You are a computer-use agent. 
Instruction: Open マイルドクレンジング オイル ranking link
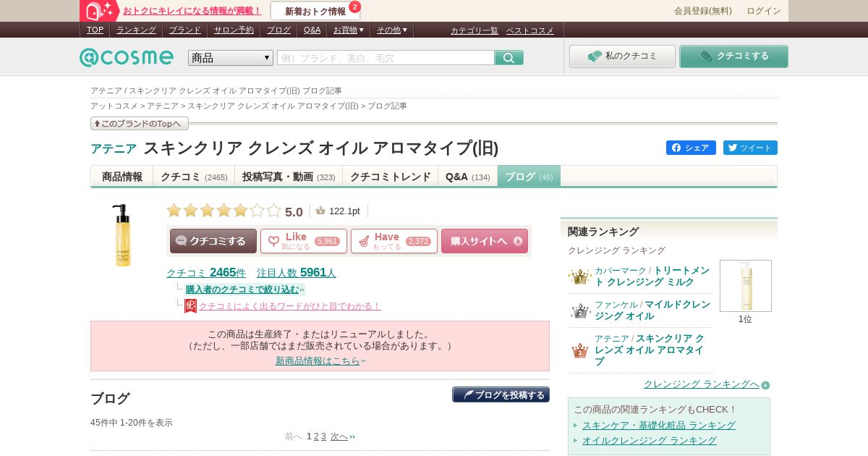click(x=652, y=311)
